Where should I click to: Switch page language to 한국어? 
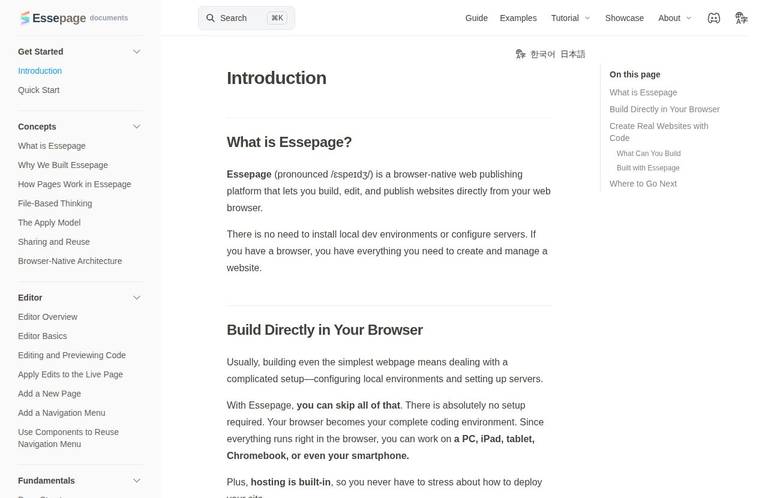[542, 54]
